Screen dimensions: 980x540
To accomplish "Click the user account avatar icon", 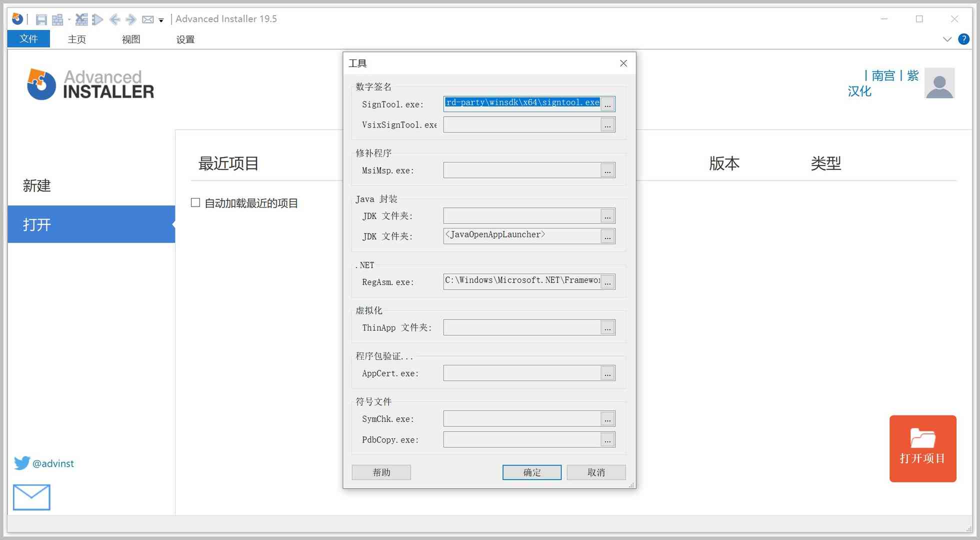I will 939,83.
